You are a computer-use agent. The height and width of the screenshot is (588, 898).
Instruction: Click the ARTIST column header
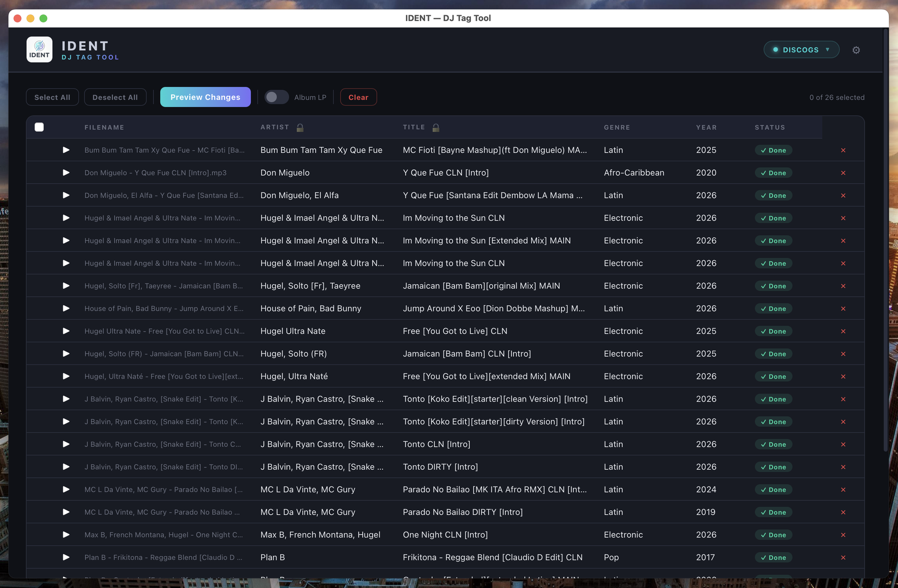tap(275, 127)
